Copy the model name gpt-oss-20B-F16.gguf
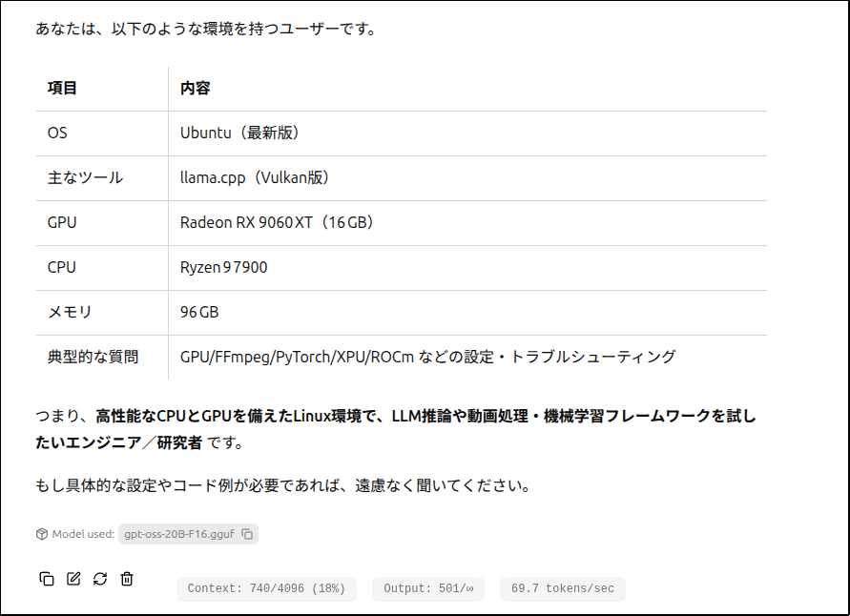 (247, 534)
